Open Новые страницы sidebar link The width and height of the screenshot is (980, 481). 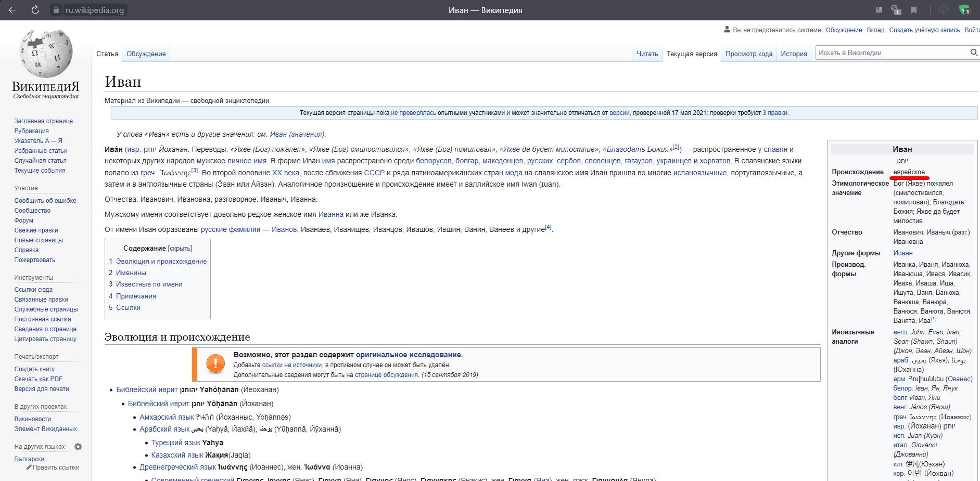coord(39,240)
